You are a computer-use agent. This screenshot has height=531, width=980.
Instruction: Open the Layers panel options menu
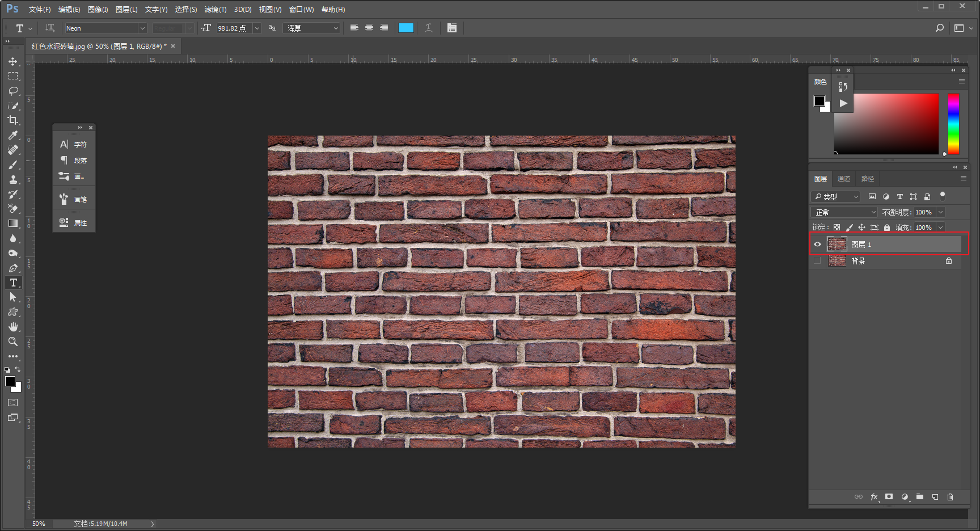963,179
